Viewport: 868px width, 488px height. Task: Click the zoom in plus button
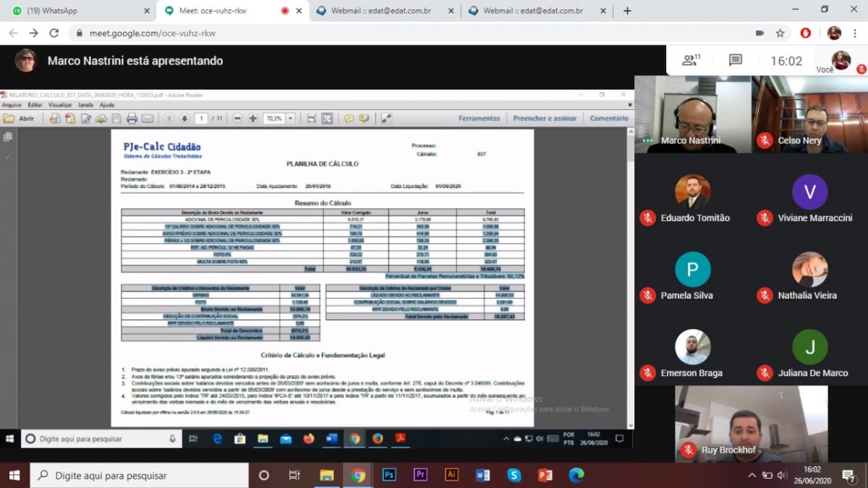click(252, 119)
